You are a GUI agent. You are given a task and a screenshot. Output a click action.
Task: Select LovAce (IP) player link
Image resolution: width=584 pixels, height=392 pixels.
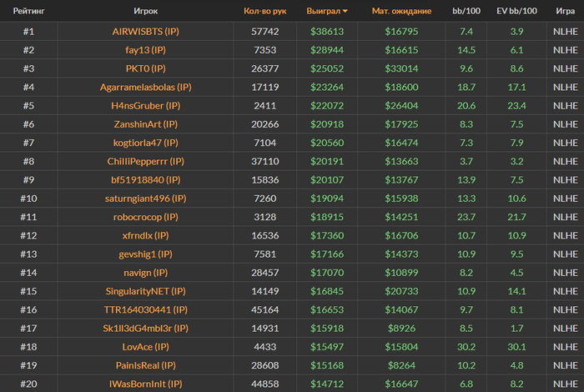click(x=146, y=347)
